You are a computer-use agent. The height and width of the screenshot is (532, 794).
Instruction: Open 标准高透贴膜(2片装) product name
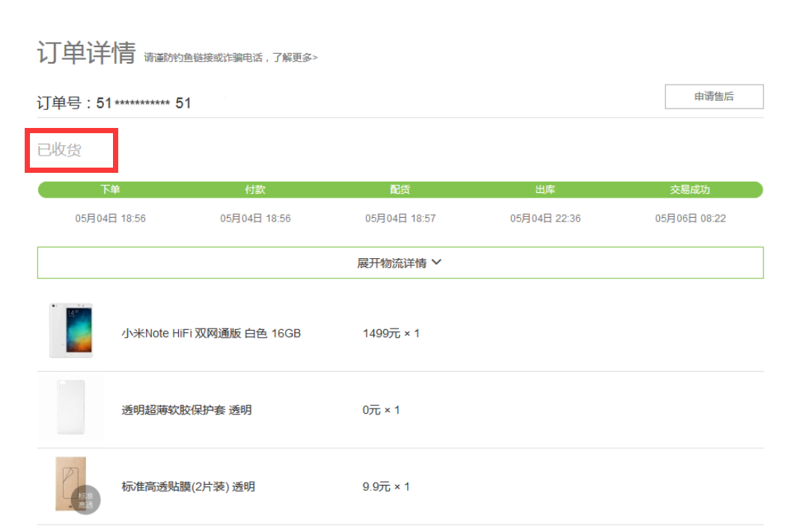[x=188, y=487]
